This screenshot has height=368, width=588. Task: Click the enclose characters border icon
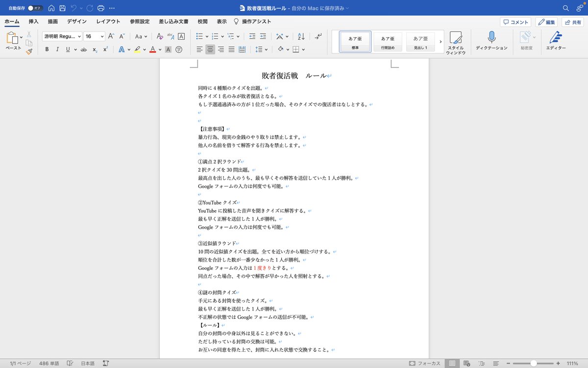(181, 36)
